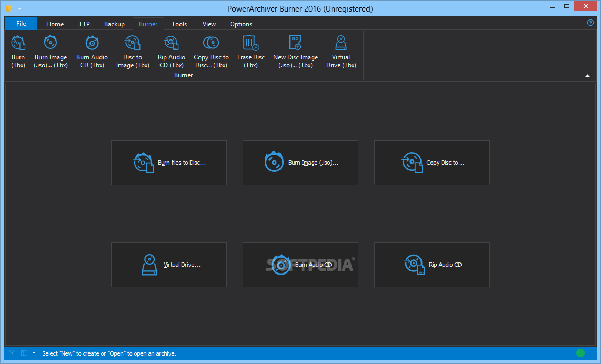Image resolution: width=601 pixels, height=364 pixels.
Task: Choose Erase Disc in the ribbon
Action: (251, 52)
